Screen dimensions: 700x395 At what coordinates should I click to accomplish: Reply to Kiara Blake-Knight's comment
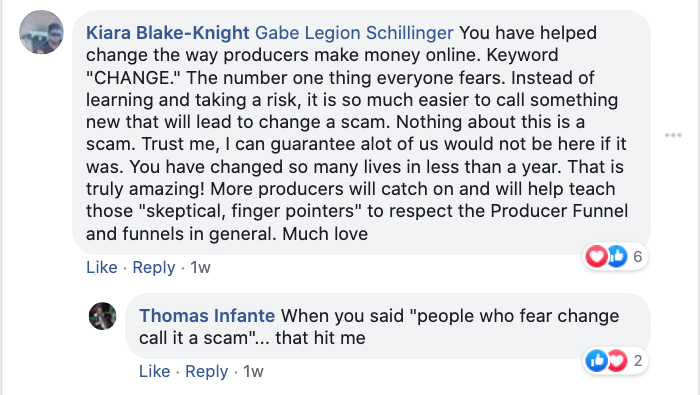pyautogui.click(x=154, y=267)
